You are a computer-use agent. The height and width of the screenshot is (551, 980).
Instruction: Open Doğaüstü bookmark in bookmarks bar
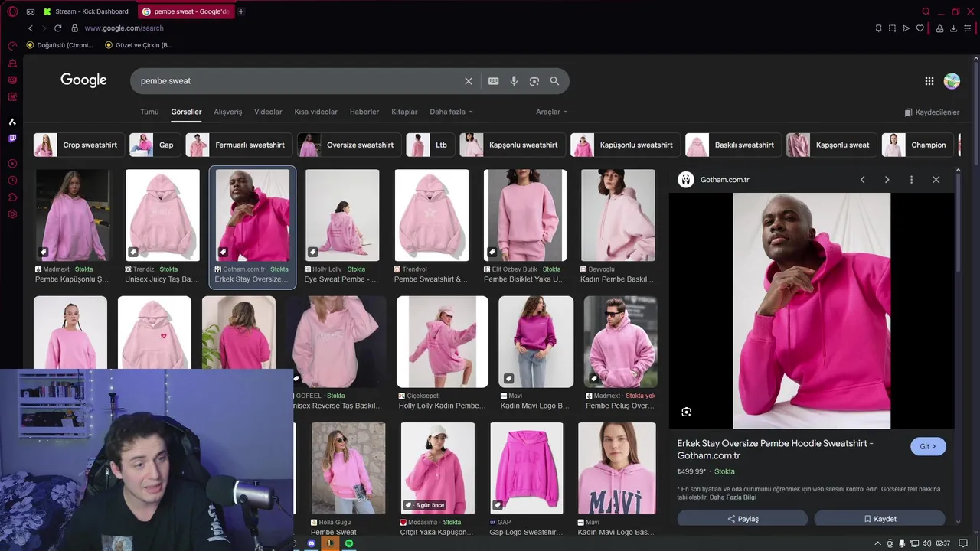[x=60, y=45]
